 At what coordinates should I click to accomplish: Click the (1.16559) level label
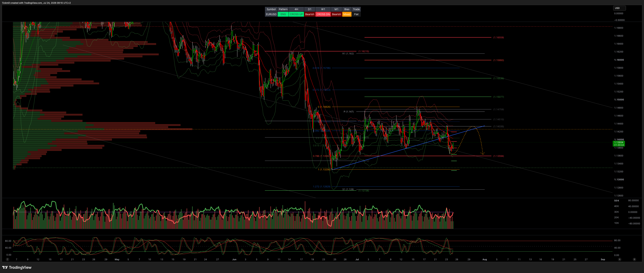click(x=499, y=38)
